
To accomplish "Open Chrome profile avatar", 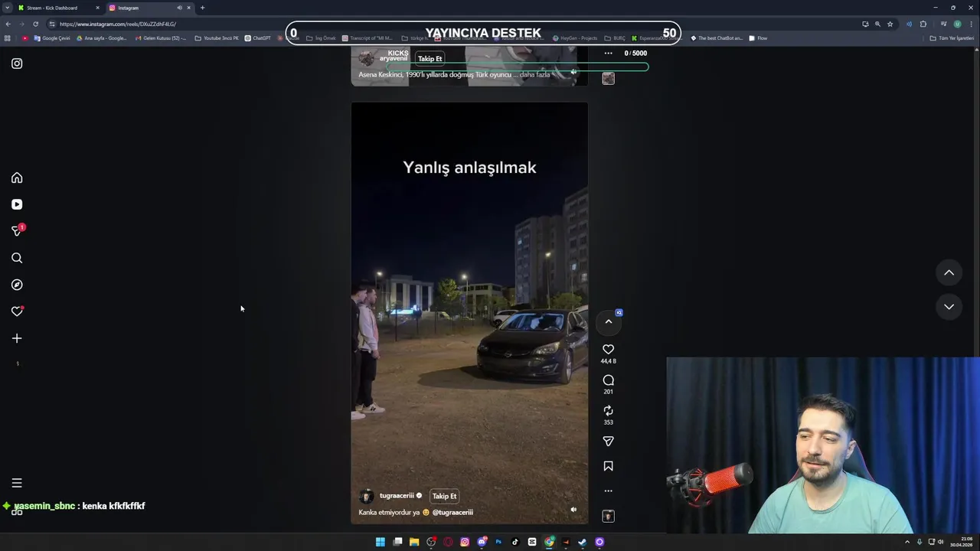I will [957, 24].
